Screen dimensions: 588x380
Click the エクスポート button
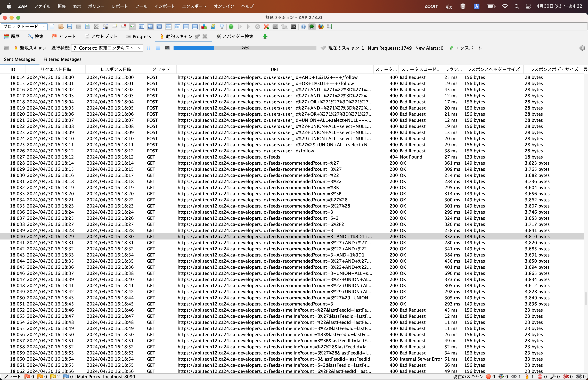point(466,48)
